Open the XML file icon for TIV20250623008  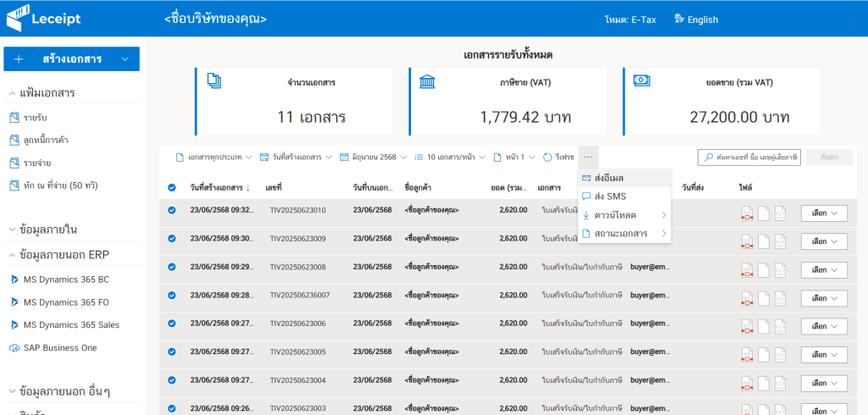pos(780,270)
